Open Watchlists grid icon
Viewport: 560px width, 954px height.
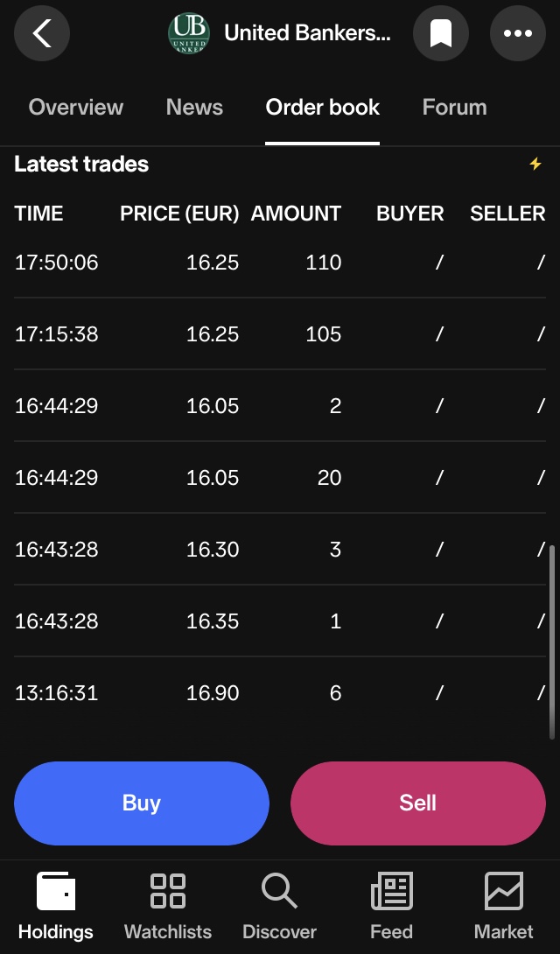point(168,891)
